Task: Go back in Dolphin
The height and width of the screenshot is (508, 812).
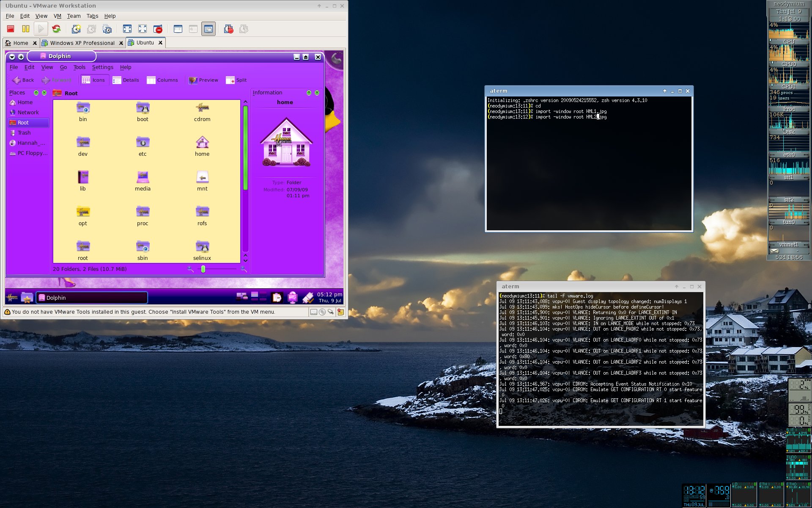Action: (23, 80)
